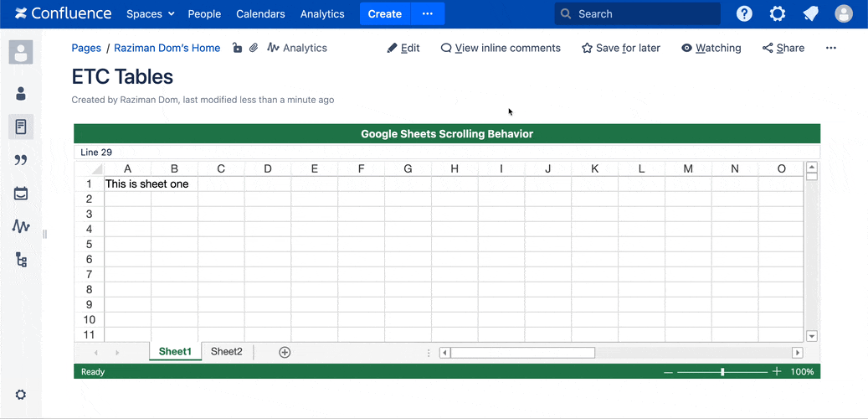Click the blue Create button

pyautogui.click(x=385, y=14)
